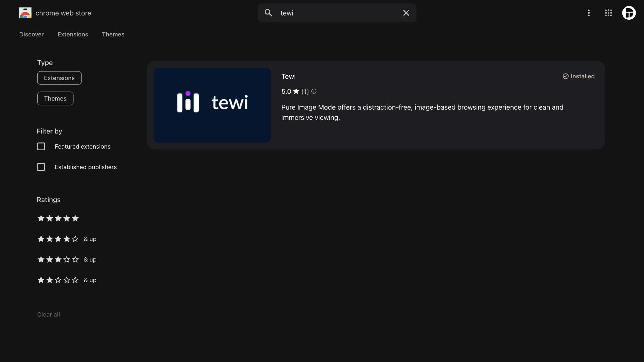Open the account profile avatar
The width and height of the screenshot is (644, 362).
(x=629, y=13)
